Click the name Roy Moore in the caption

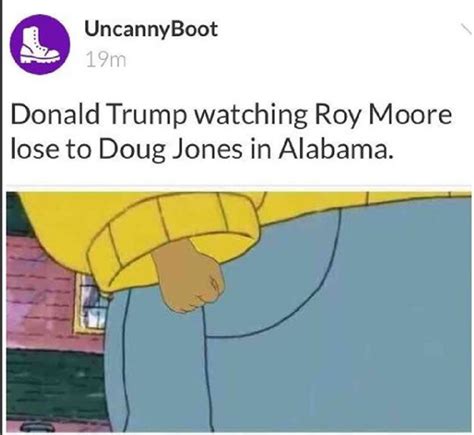383,115
